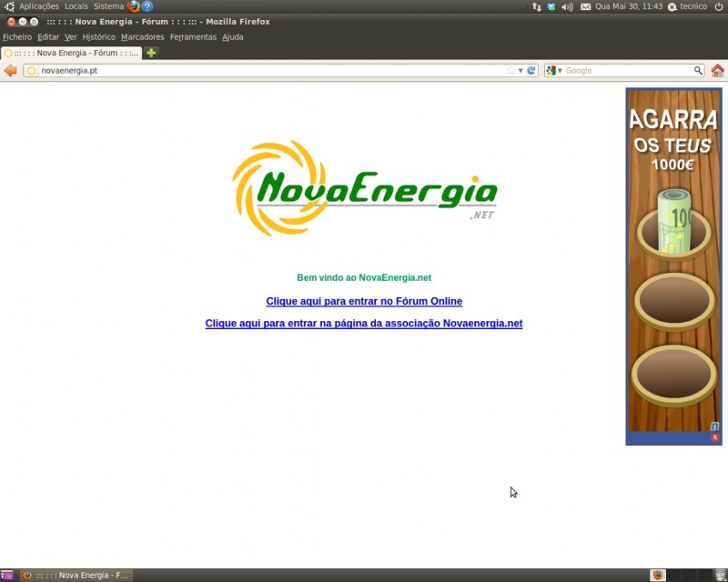Screen dimensions: 728x582
Task: Launch Firefox from the top panel icon
Action: [134, 6]
